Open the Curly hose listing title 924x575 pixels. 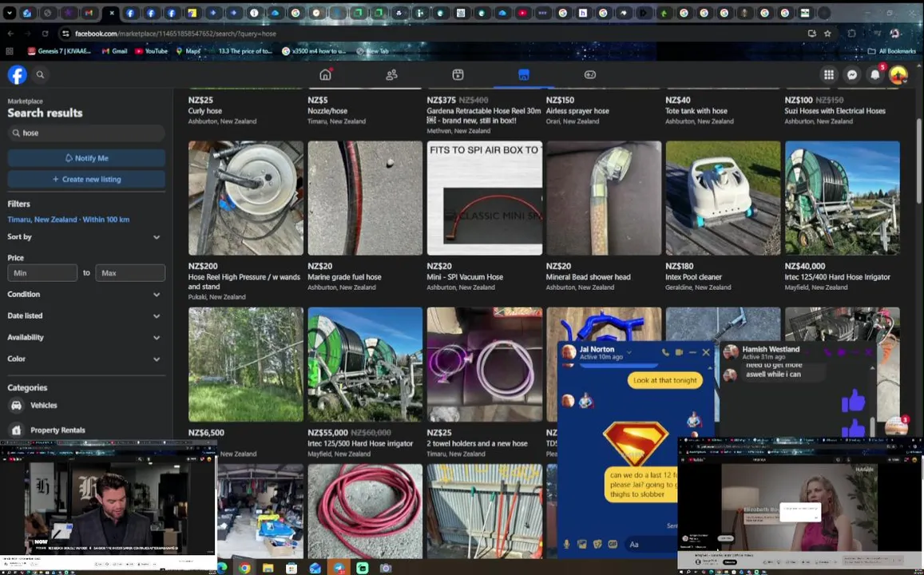204,111
